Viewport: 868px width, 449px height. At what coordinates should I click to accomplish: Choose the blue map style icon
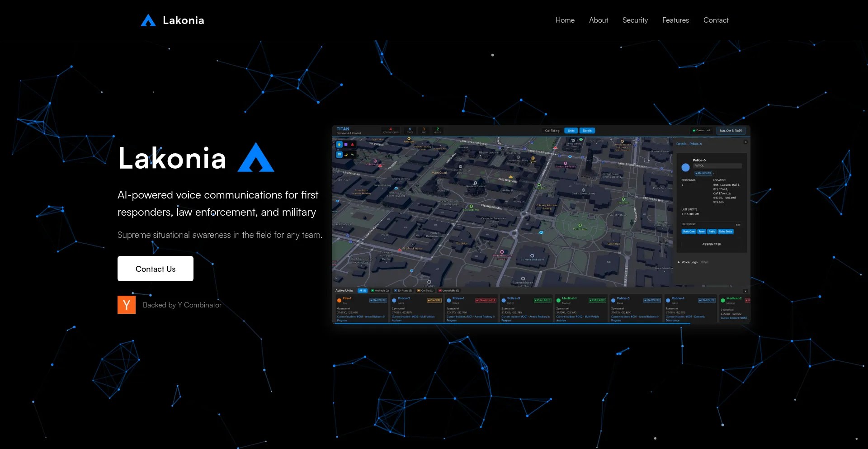340,155
